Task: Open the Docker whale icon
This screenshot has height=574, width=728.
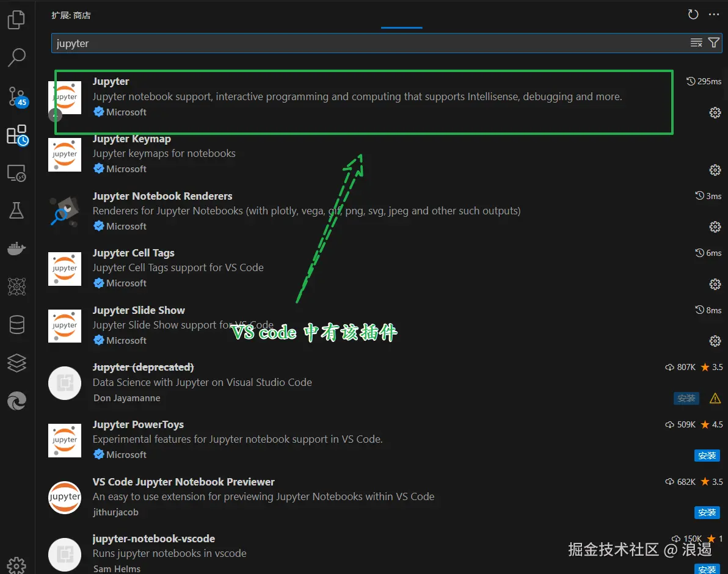Action: click(x=16, y=249)
